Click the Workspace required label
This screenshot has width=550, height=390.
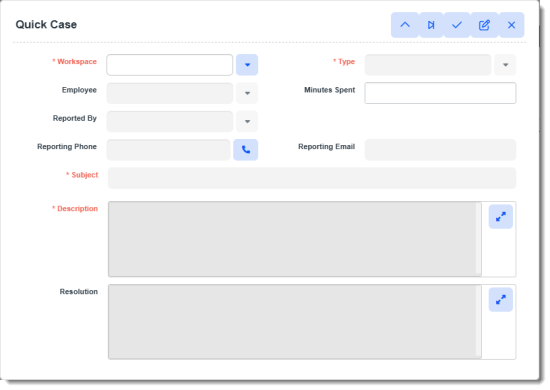tap(74, 62)
